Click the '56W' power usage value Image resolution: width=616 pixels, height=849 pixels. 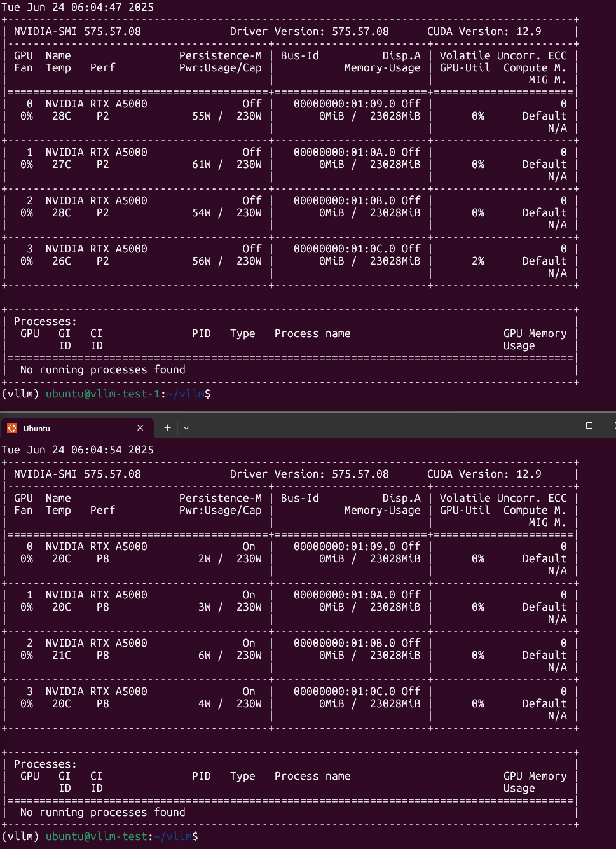point(202,261)
